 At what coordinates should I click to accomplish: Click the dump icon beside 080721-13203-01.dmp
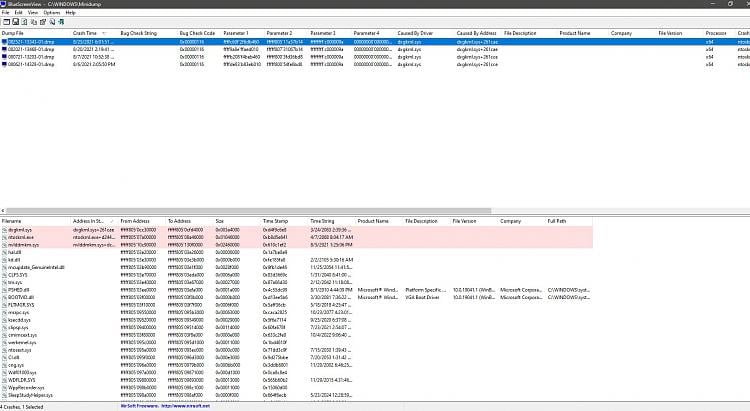point(4,56)
